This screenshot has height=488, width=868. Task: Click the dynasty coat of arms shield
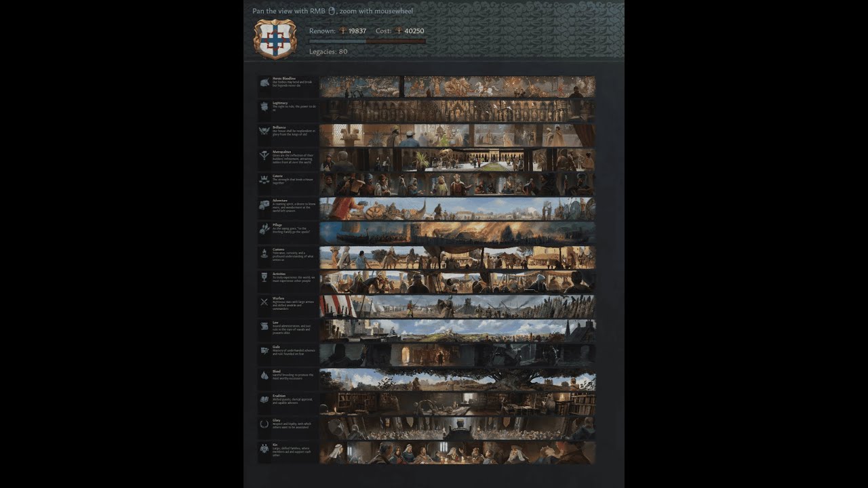click(275, 39)
